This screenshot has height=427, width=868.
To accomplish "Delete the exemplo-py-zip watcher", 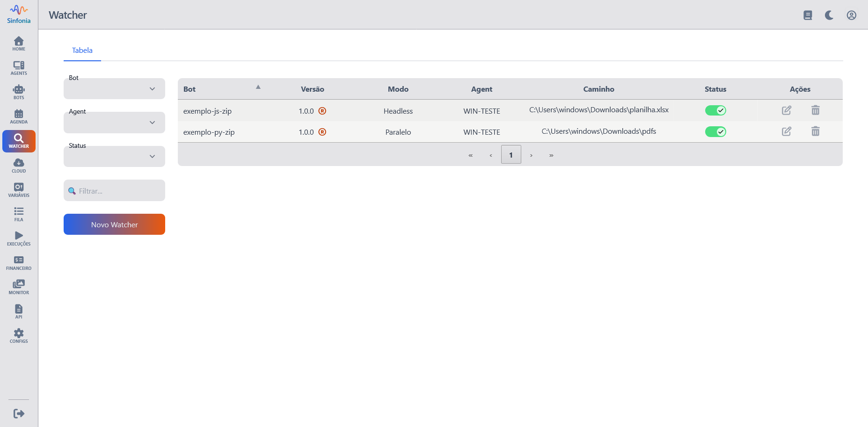I will click(815, 131).
